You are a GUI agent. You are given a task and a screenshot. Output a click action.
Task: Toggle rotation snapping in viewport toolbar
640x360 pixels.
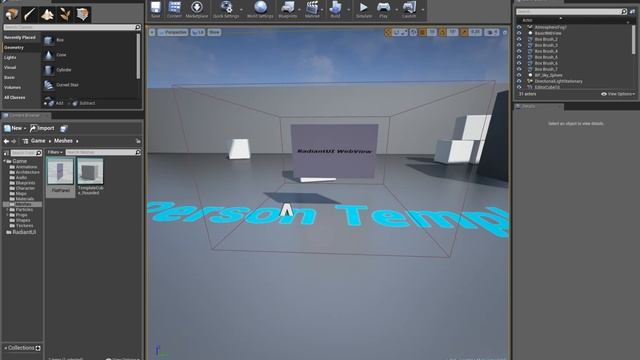pos(442,32)
